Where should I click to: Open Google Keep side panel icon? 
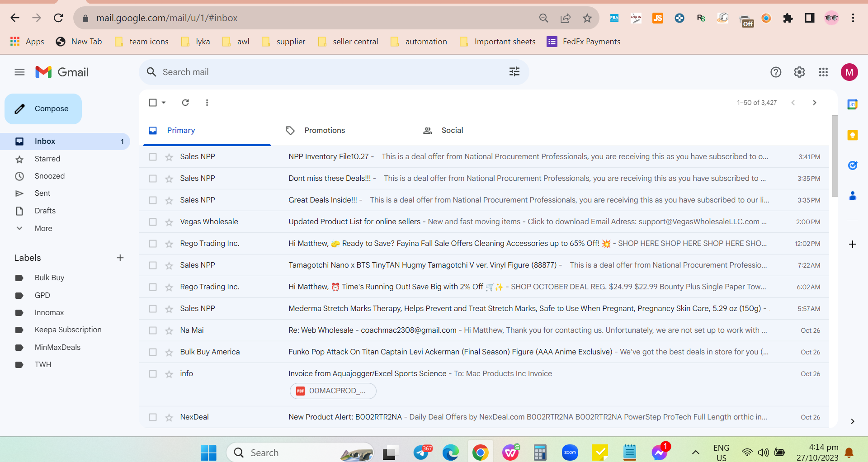point(853,135)
